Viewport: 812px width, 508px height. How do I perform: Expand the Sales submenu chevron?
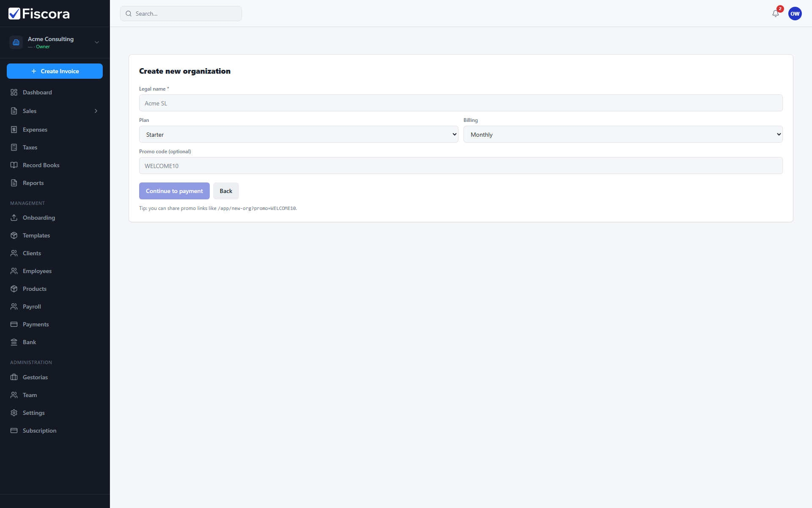click(96, 111)
